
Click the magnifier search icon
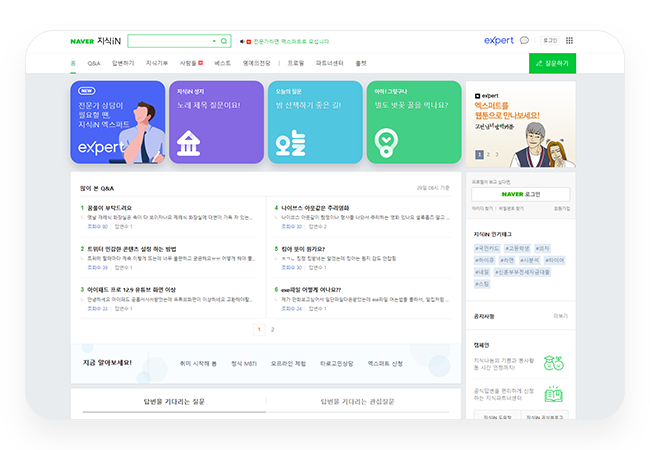[x=224, y=41]
